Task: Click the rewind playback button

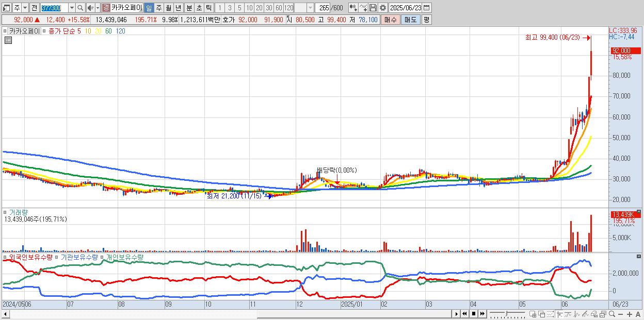Action: (x=464, y=314)
